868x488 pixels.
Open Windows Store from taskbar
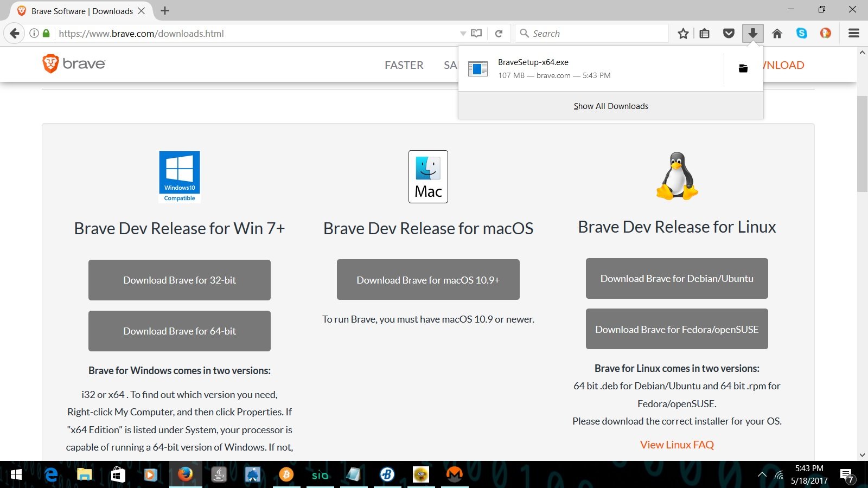coord(118,475)
